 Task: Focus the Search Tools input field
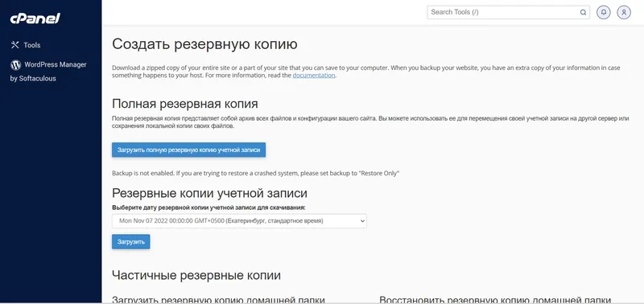pyautogui.click(x=509, y=12)
